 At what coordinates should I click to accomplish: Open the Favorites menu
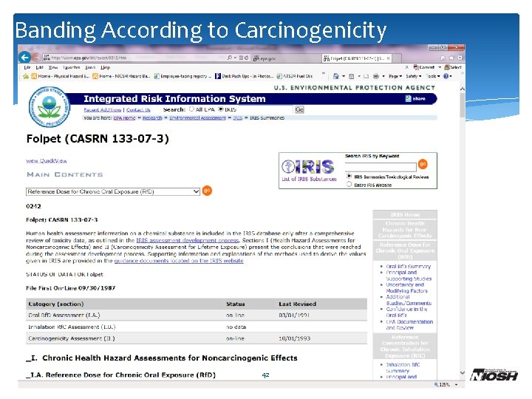click(71, 67)
